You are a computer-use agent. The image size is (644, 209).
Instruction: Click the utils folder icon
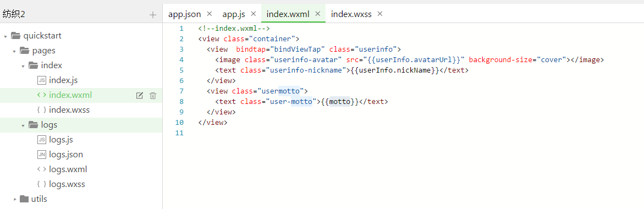coord(24,199)
